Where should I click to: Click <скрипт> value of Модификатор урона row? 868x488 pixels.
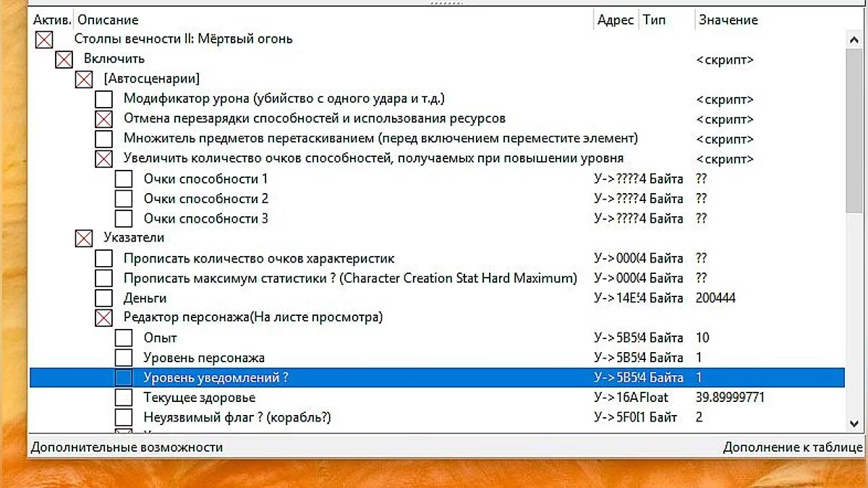(x=725, y=99)
